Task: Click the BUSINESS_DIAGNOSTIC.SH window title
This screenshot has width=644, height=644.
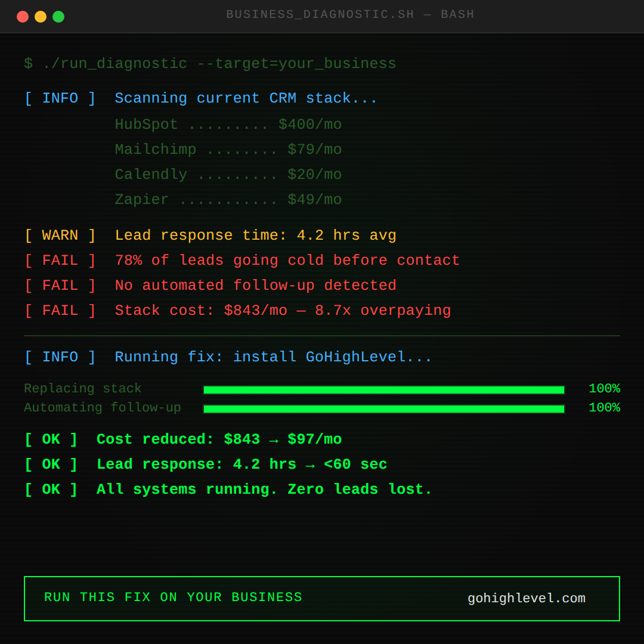Action: pyautogui.click(x=351, y=14)
